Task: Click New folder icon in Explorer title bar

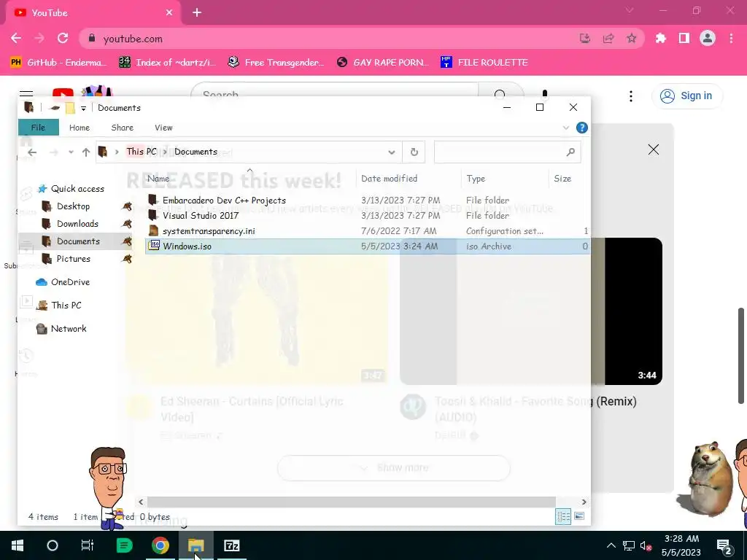Action: coord(70,108)
